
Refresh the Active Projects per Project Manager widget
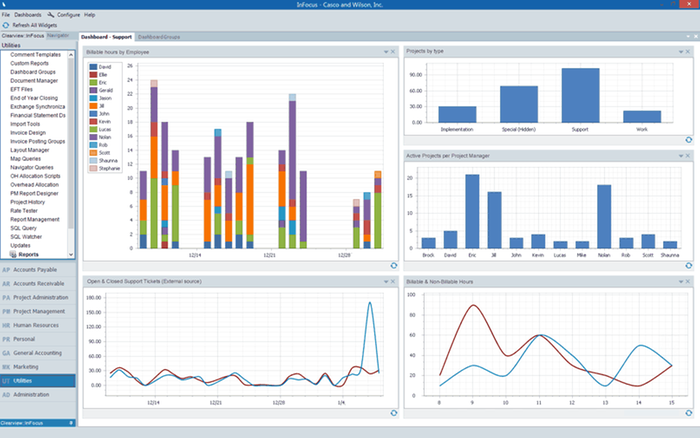tap(688, 265)
